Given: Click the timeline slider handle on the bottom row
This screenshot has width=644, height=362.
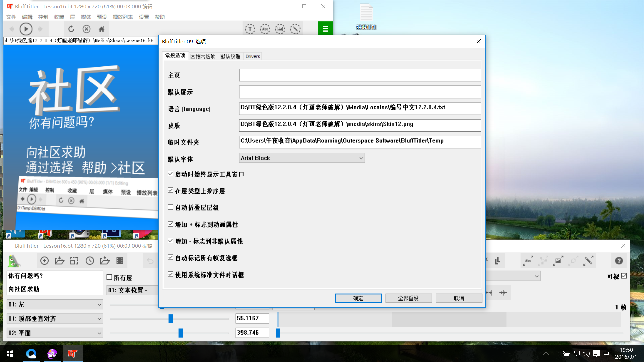Looking at the screenshot, I should tap(278, 333).
